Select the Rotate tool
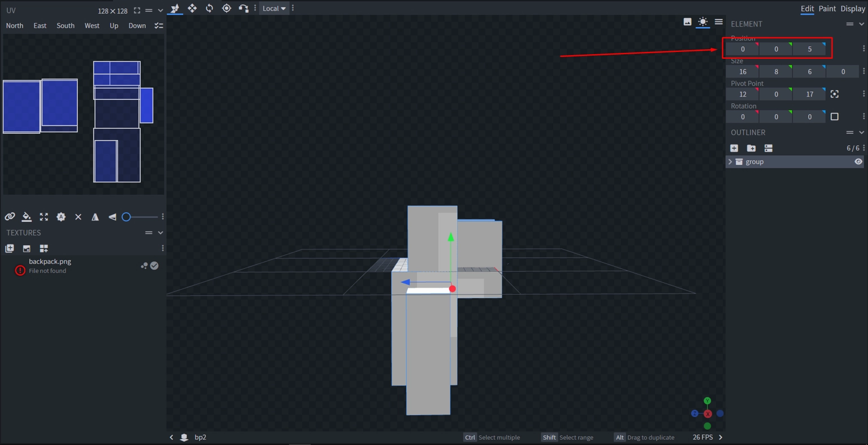The image size is (868, 445). 209,8
